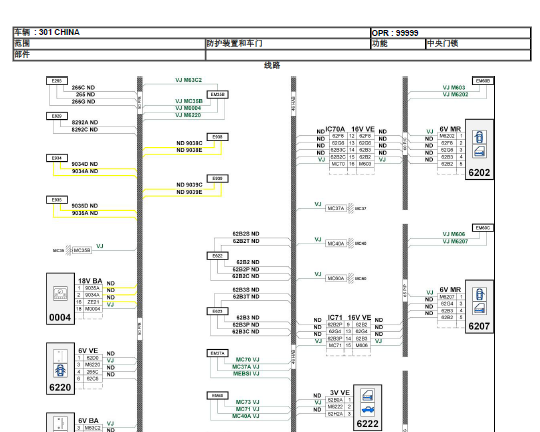Screen dimensions: 540x432
Task: Click the wire label 62B3T ND
Action: [246, 297]
